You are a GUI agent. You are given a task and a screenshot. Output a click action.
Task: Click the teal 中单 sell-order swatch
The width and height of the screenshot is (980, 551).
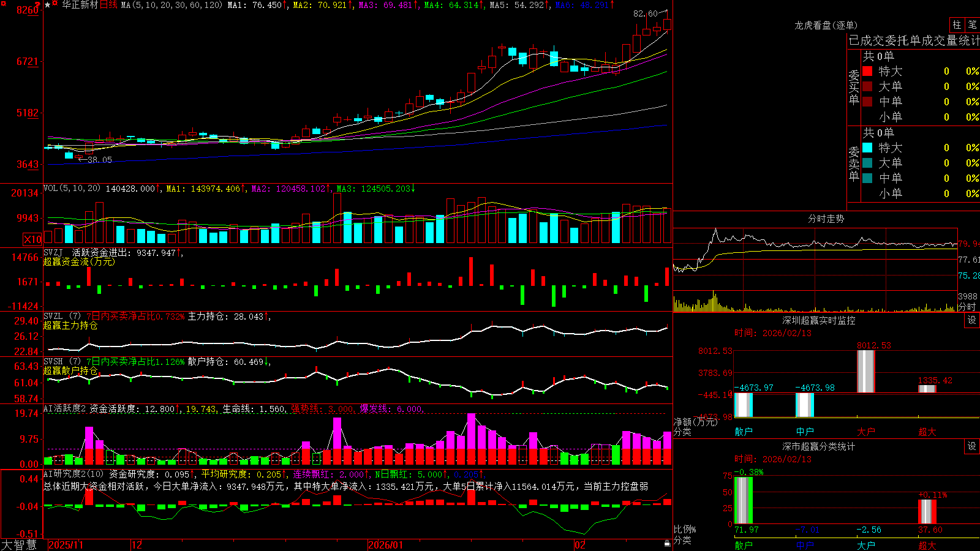tap(867, 178)
